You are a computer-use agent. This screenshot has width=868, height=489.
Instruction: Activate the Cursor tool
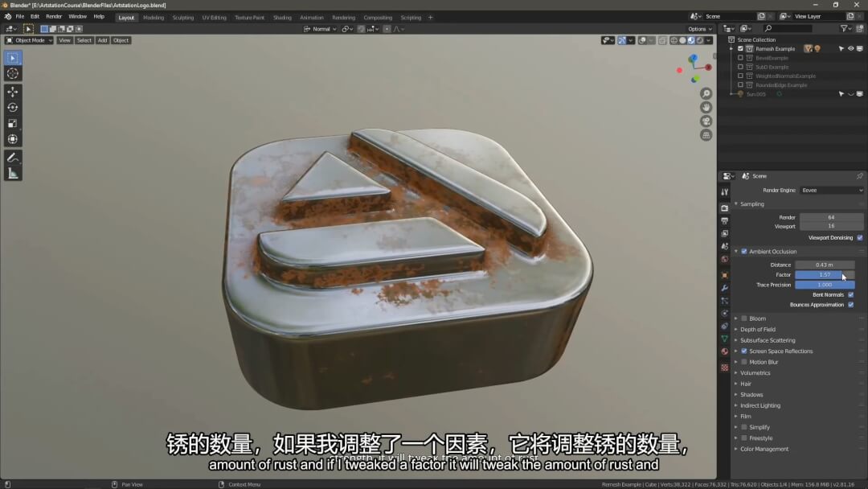(x=13, y=74)
